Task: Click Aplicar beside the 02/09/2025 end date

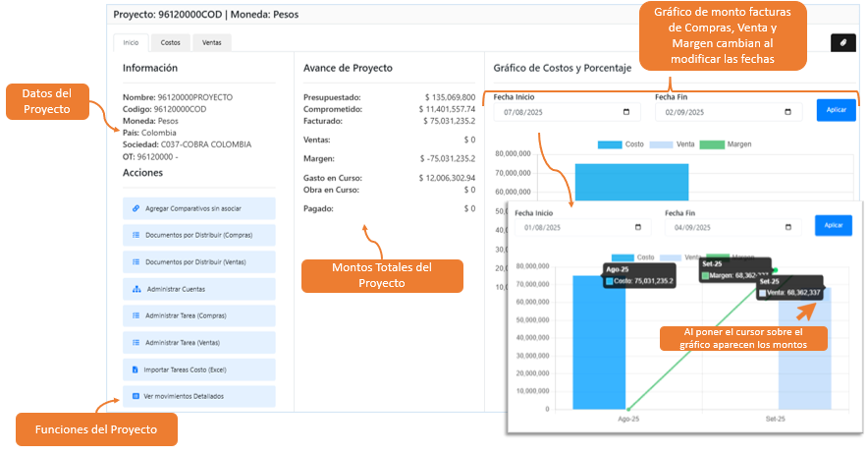Action: 836,110
